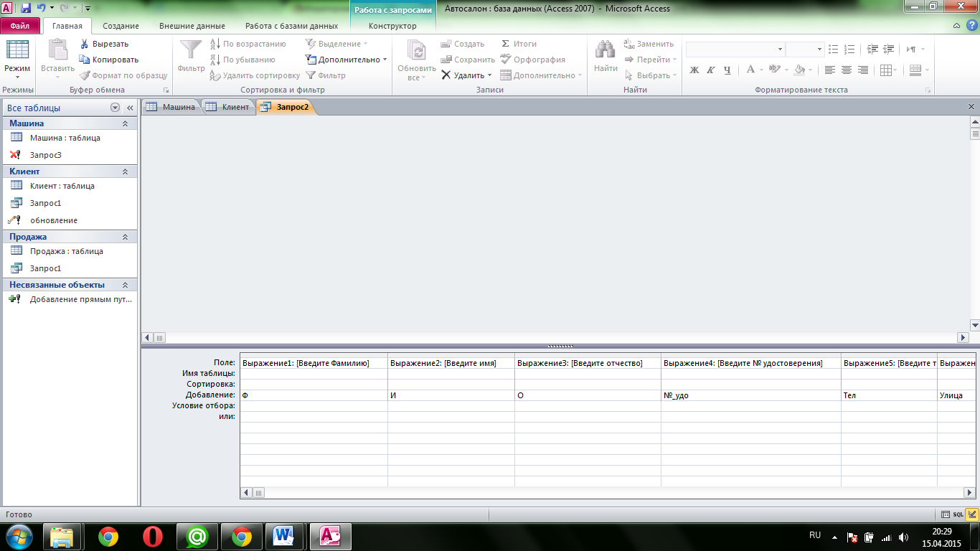Click Перейти in Find group
980x551 pixels.
(650, 60)
